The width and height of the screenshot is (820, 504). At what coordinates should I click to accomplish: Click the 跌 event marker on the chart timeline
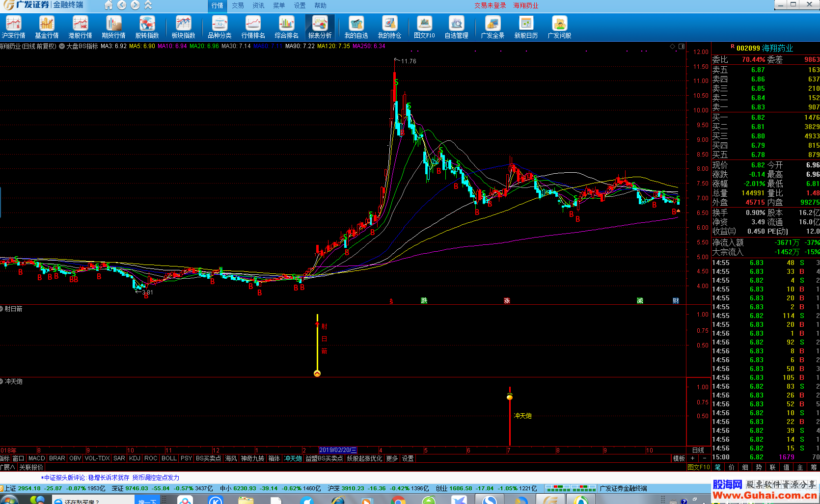(424, 300)
